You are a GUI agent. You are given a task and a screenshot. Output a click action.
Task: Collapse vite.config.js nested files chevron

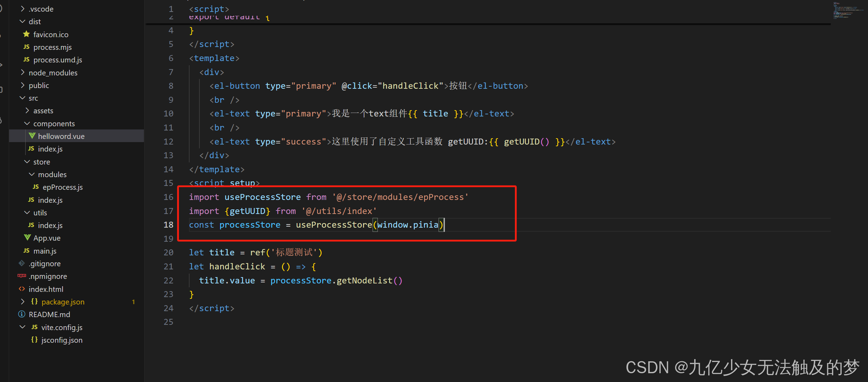point(22,327)
